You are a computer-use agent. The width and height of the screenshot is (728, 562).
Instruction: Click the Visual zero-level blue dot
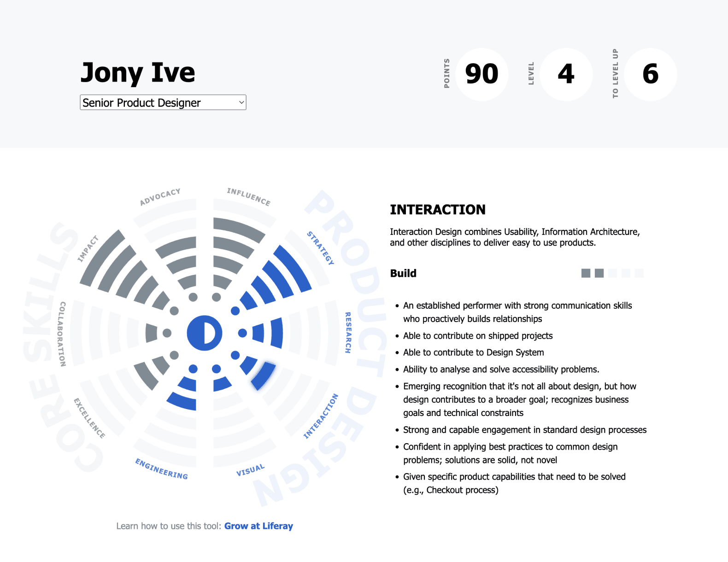[216, 369]
